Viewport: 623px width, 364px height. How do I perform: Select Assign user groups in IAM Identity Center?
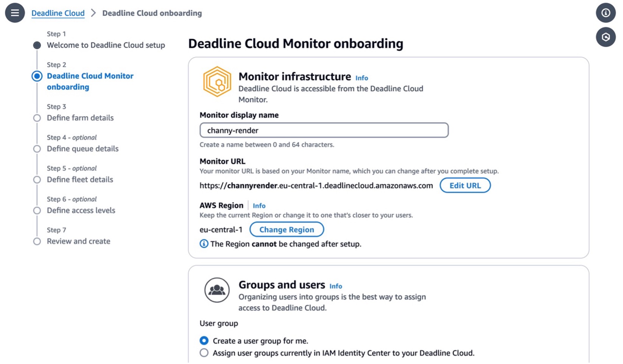[x=204, y=353]
